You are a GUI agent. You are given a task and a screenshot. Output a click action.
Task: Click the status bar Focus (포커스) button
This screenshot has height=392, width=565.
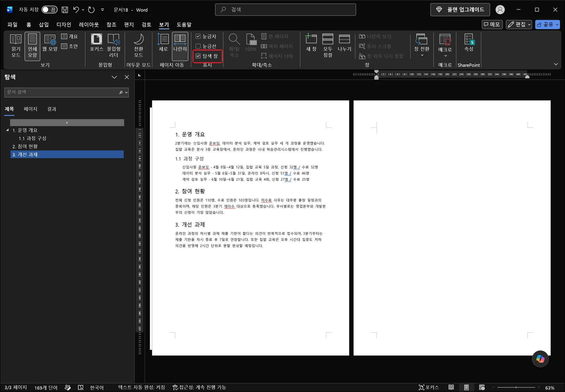(x=429, y=387)
